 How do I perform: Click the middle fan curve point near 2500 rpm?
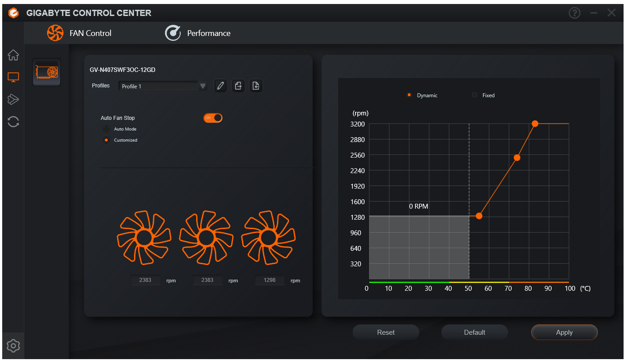(517, 158)
